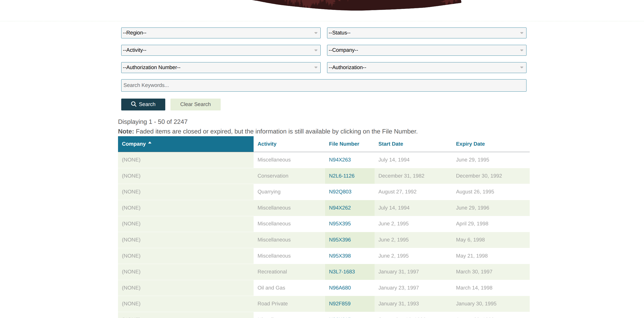Image resolution: width=644 pixels, height=318 pixels.
Task: Sort table by Expiry Date column
Action: click(470, 144)
